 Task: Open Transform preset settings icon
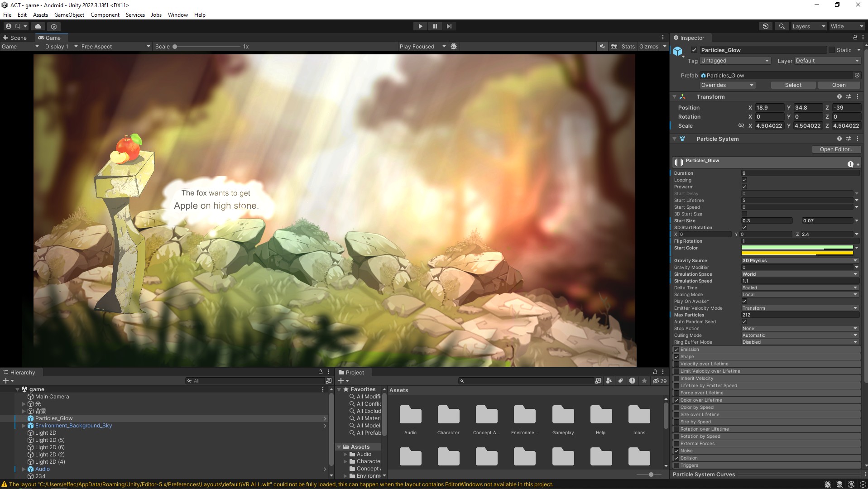pos(848,96)
